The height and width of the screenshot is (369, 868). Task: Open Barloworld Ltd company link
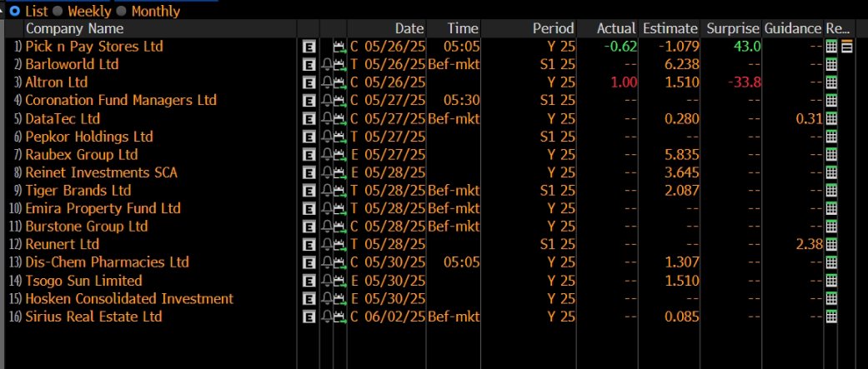(x=72, y=65)
